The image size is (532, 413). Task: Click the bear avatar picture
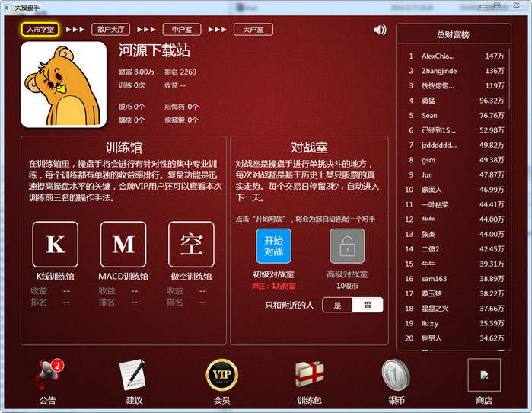[x=63, y=85]
